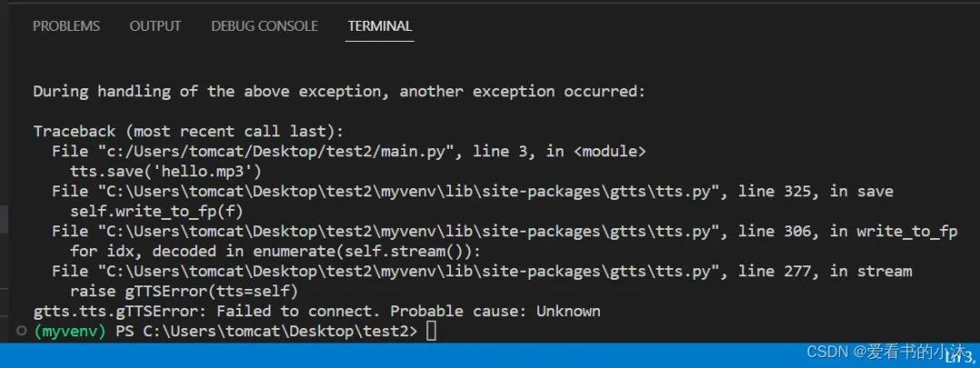Click the Traceback (most recent call last) line

coord(189,132)
